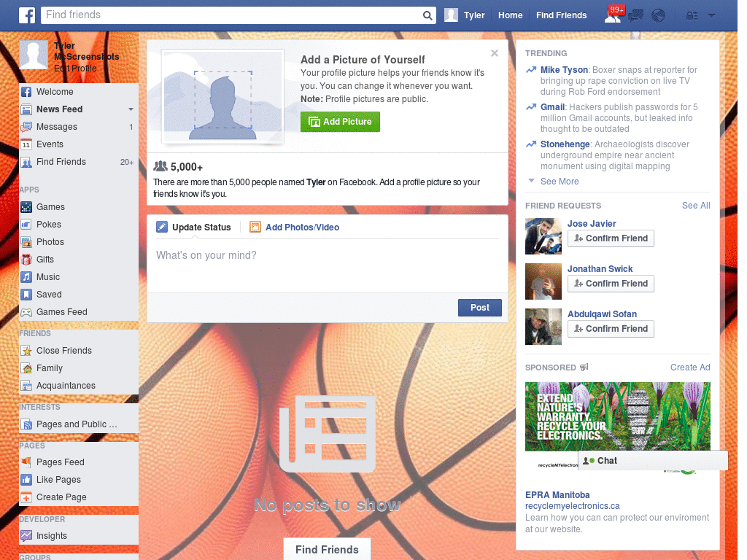
Task: Open Jose Javier profile name
Action: click(x=592, y=224)
